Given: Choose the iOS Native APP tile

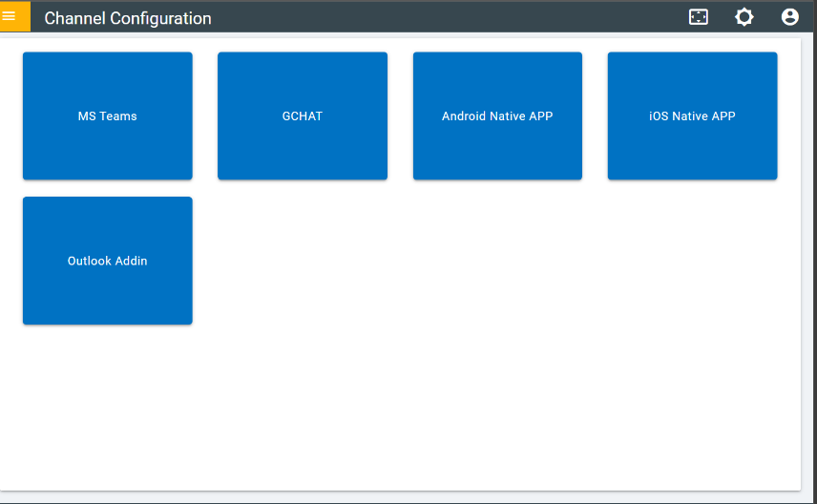Looking at the screenshot, I should (692, 115).
